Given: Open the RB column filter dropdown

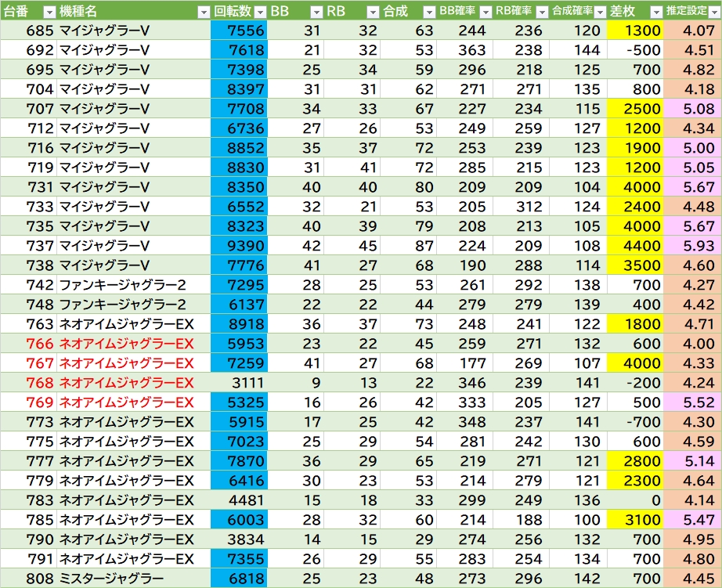Looking at the screenshot, I should pos(373,13).
